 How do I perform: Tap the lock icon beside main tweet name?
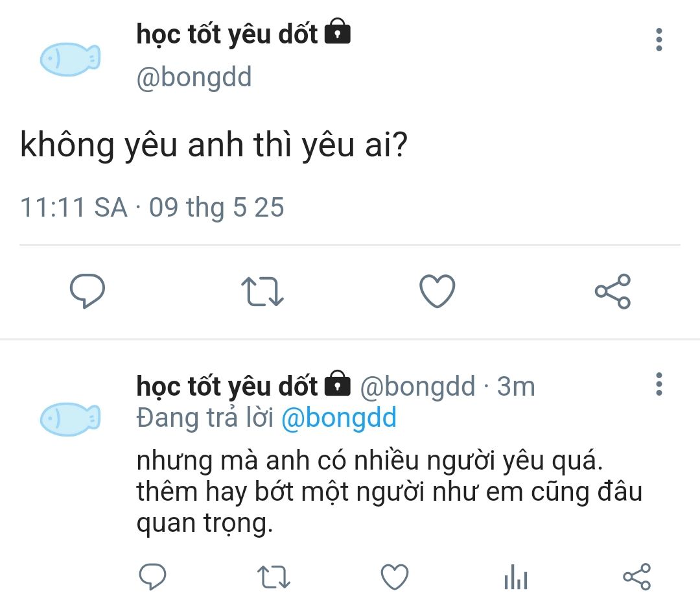pyautogui.click(x=338, y=31)
